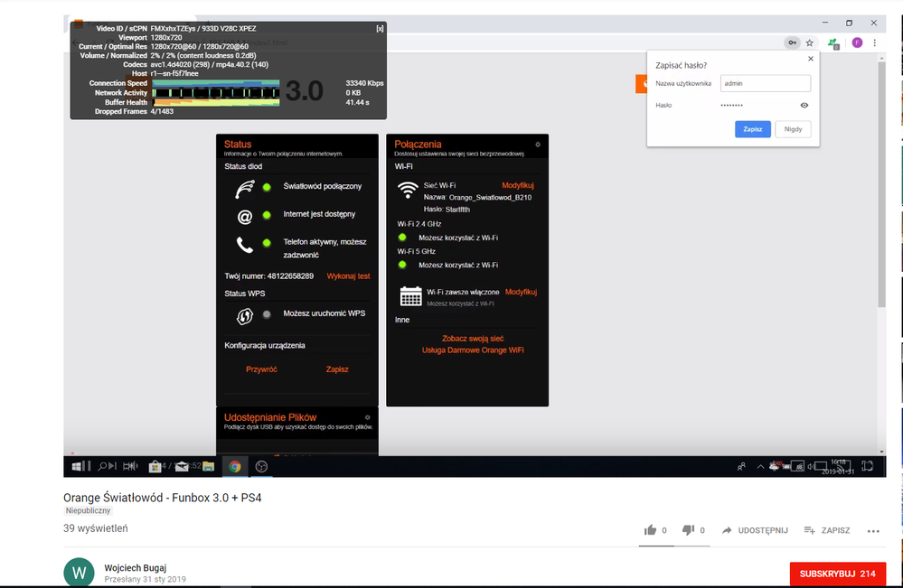Click the Network Activity graph in stats
Image resolution: width=903 pixels, height=588 pixels.
pos(216,93)
